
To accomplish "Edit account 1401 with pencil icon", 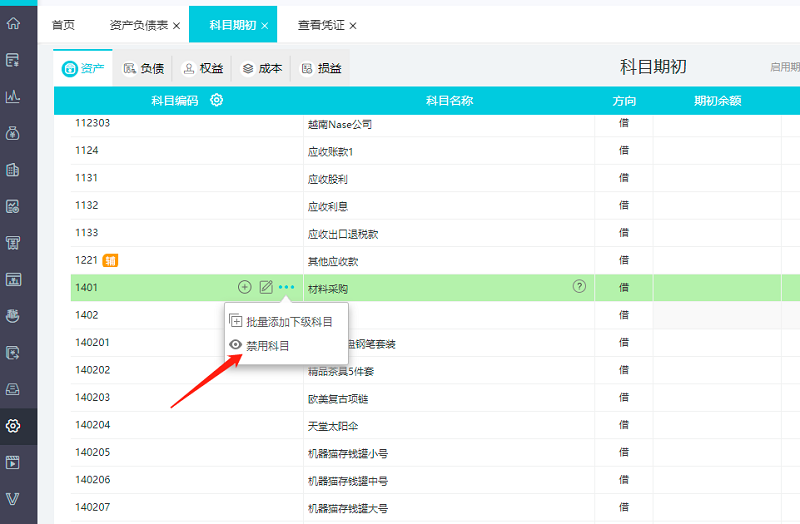I will 266,287.
